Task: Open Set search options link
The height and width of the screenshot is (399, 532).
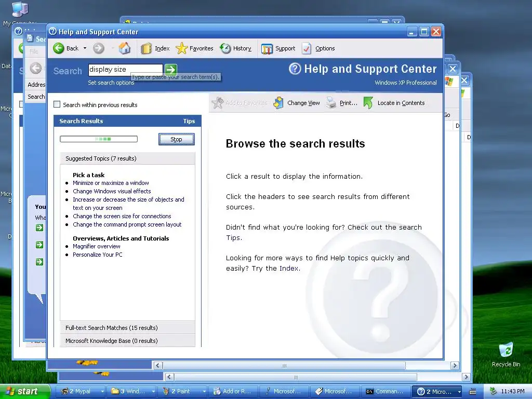Action: click(111, 83)
